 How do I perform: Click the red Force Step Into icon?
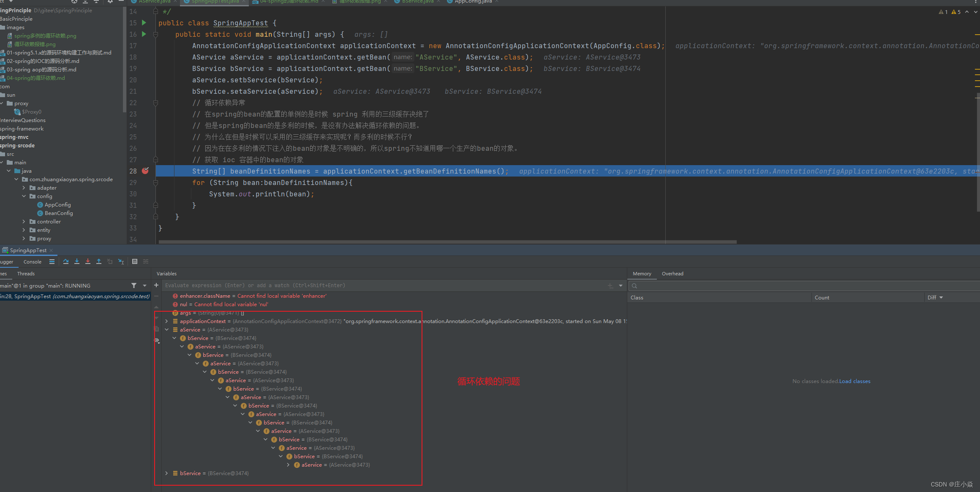[88, 262]
